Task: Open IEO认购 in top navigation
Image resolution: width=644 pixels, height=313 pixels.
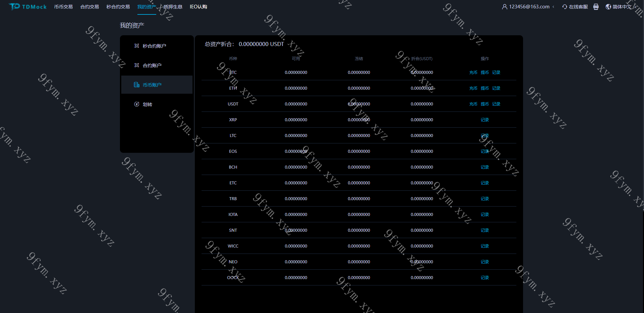Action: 199,7
